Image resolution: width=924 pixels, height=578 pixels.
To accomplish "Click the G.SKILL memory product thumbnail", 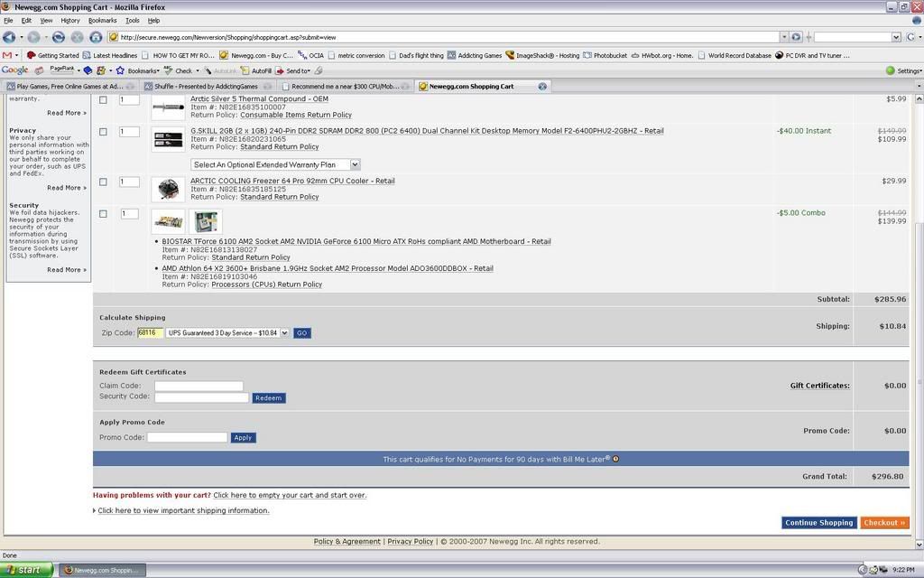I will 168,140.
